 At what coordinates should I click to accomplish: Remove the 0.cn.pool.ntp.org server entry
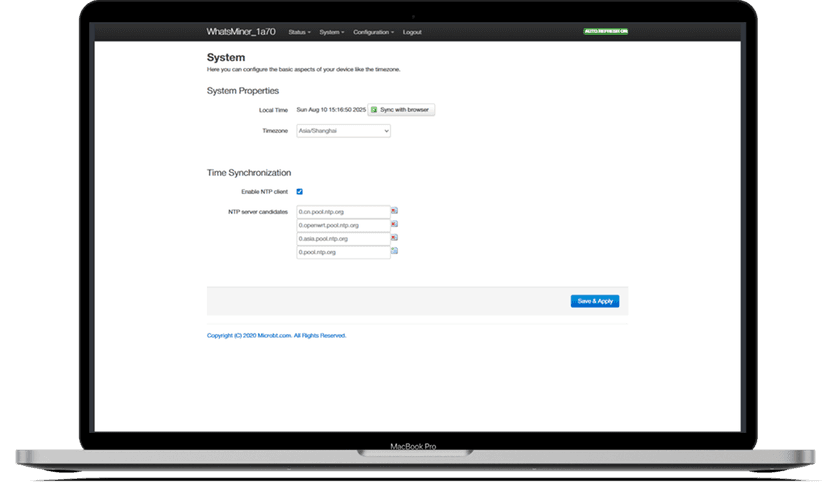pyautogui.click(x=394, y=211)
